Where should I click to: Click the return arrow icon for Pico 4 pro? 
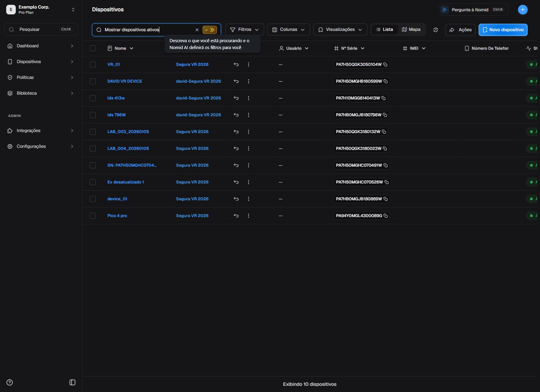[x=236, y=216]
